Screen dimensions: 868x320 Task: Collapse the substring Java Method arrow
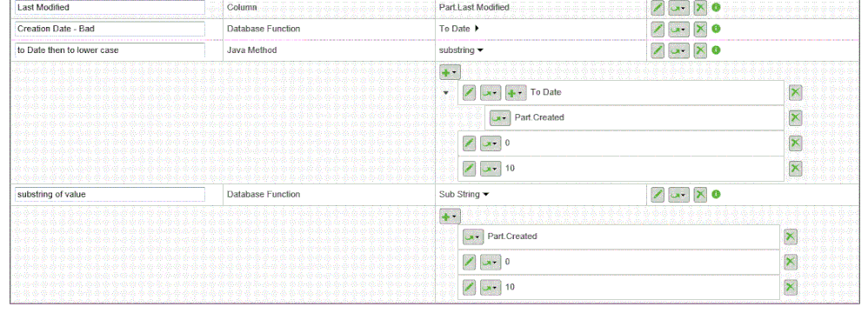tap(480, 50)
